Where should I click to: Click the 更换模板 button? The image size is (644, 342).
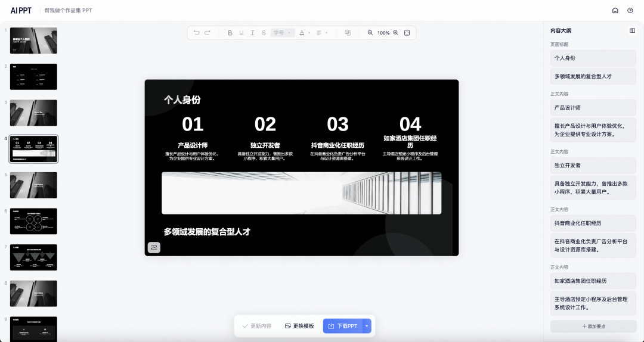299,326
